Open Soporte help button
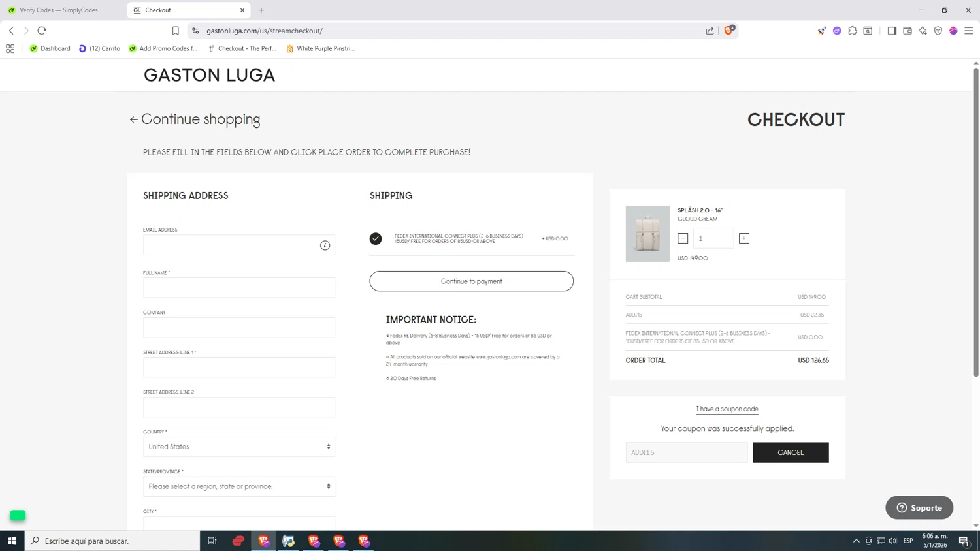Screen dimensions: 980x551 919,507
